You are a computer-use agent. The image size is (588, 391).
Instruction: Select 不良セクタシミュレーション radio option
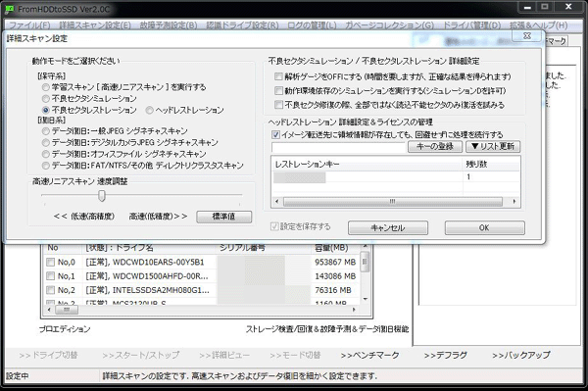[46, 99]
